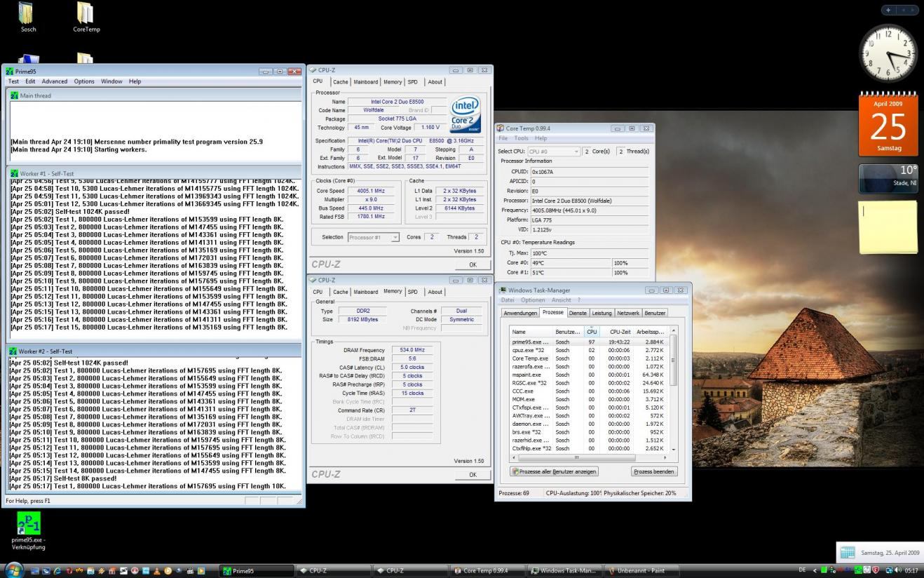Select the Core Temp.exe process row
The height and width of the screenshot is (578, 924).
pyautogui.click(x=590, y=358)
